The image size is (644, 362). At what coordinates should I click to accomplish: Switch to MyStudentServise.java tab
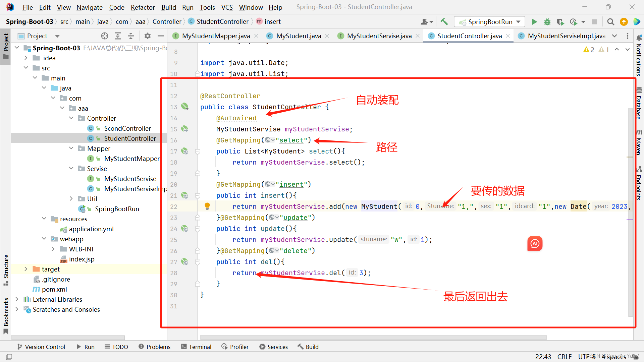click(379, 36)
